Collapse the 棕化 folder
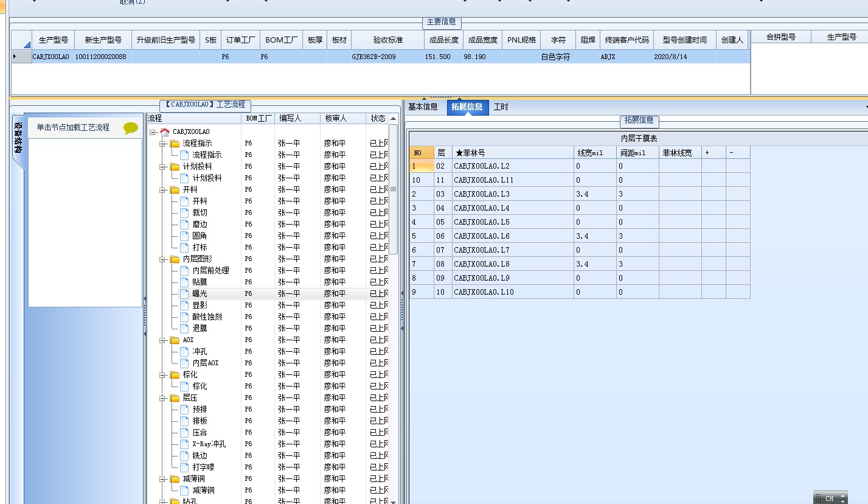Screen dimensions: 868x504 (x=162, y=374)
